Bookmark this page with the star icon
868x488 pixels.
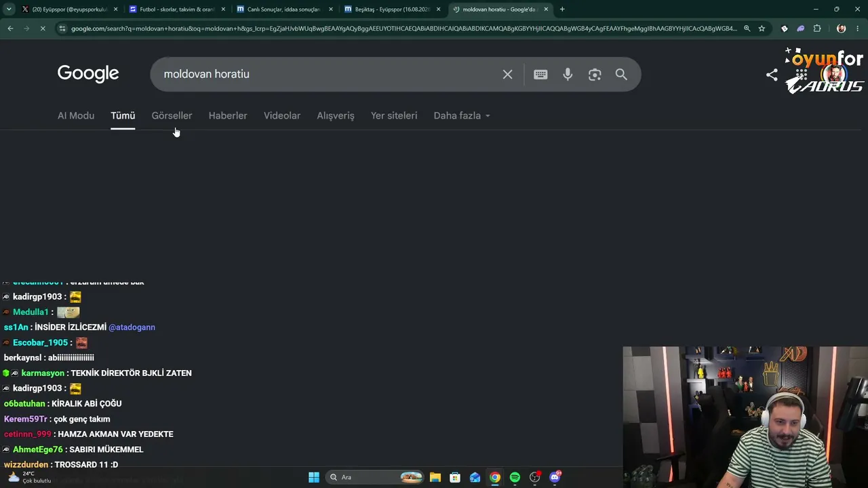coord(762,28)
